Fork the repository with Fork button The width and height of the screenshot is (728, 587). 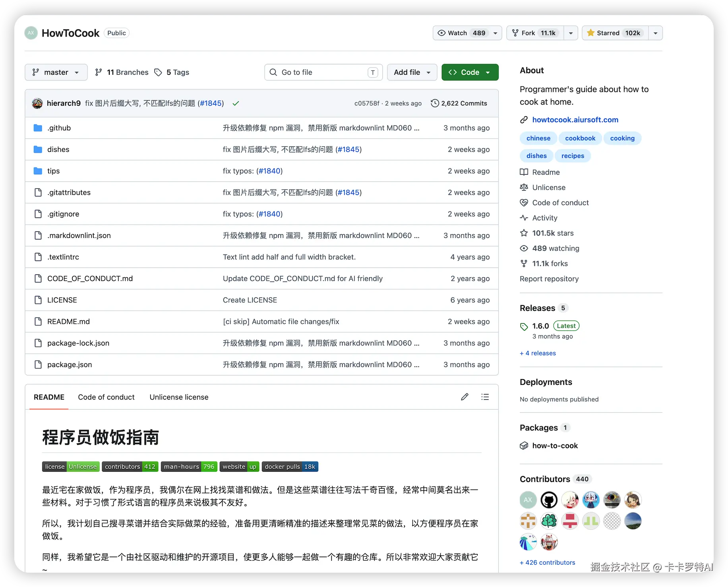[x=535, y=33]
